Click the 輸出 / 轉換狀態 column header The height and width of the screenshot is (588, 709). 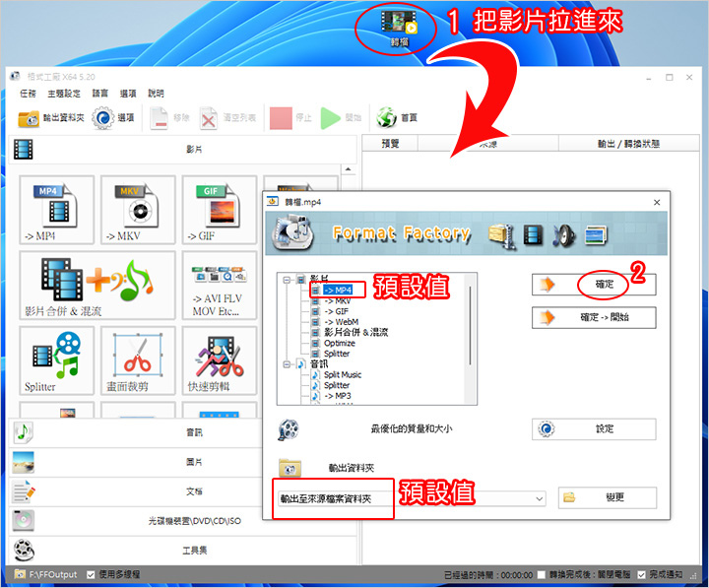tap(628, 144)
